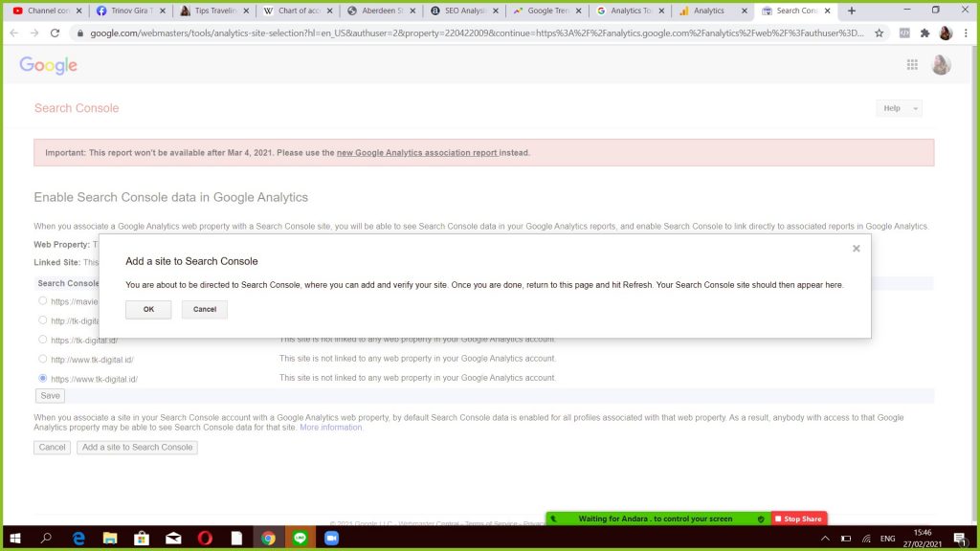Open the Chrome extensions puzzle icon
The width and height of the screenshot is (980, 551).
tap(924, 33)
